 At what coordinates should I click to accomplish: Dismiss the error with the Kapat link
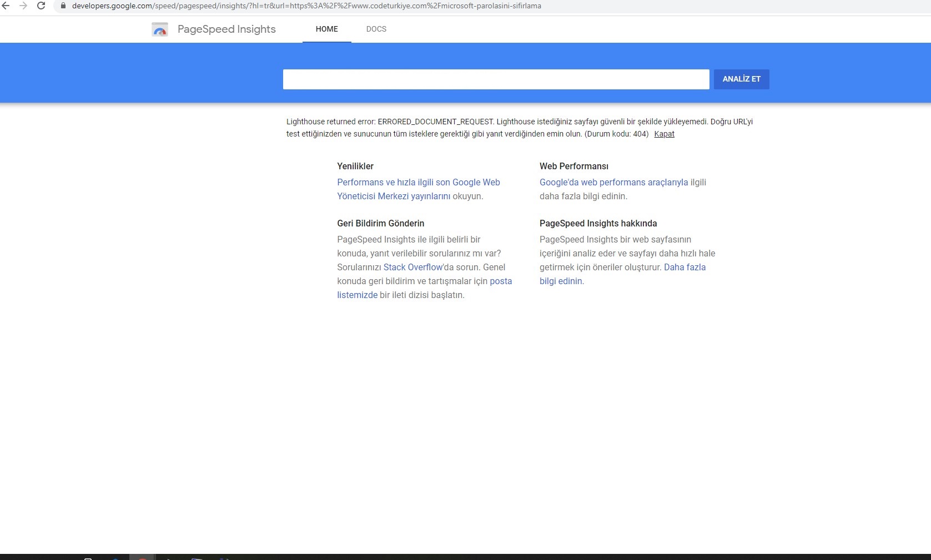664,134
